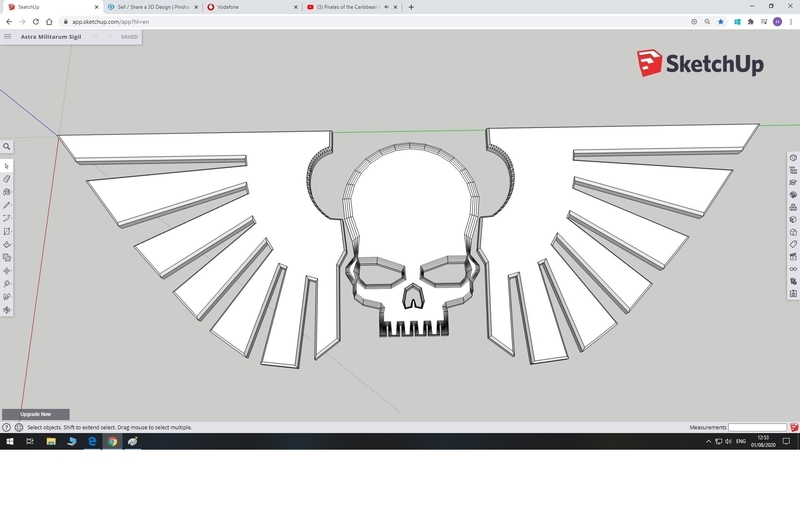Click the Upgrade Now button
The height and width of the screenshot is (508, 800).
point(36,414)
